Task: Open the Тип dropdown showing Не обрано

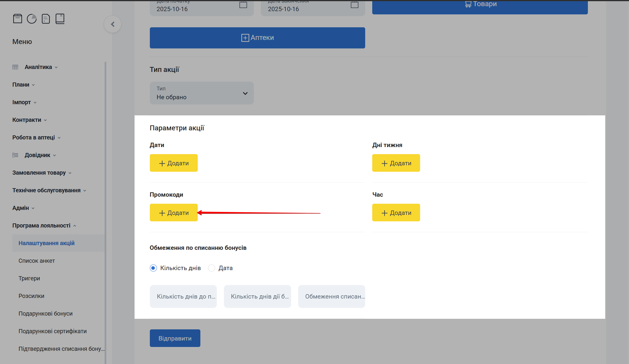Action: 202,93
